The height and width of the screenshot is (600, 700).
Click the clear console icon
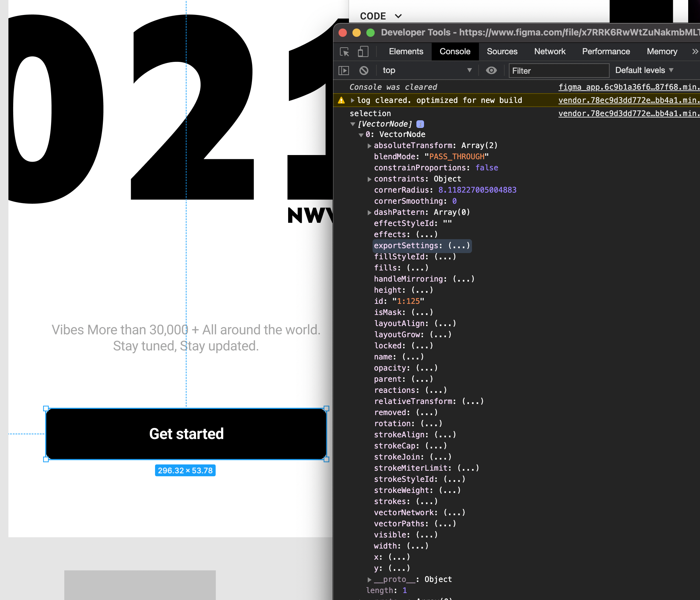364,71
